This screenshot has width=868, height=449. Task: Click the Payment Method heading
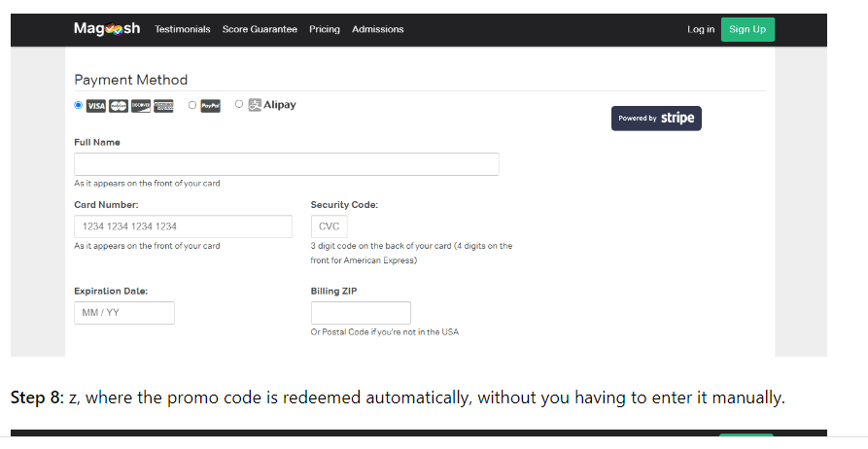130,80
